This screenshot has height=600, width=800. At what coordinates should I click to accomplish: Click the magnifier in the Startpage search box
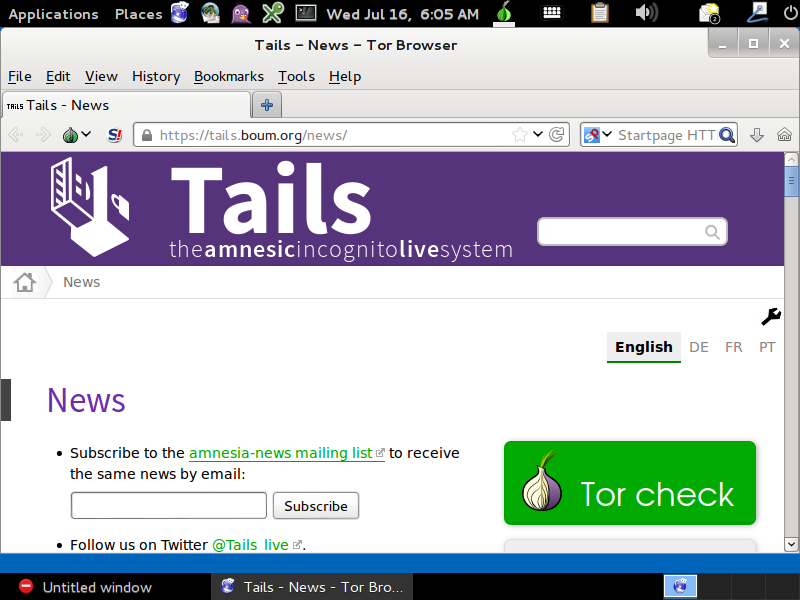click(x=727, y=135)
